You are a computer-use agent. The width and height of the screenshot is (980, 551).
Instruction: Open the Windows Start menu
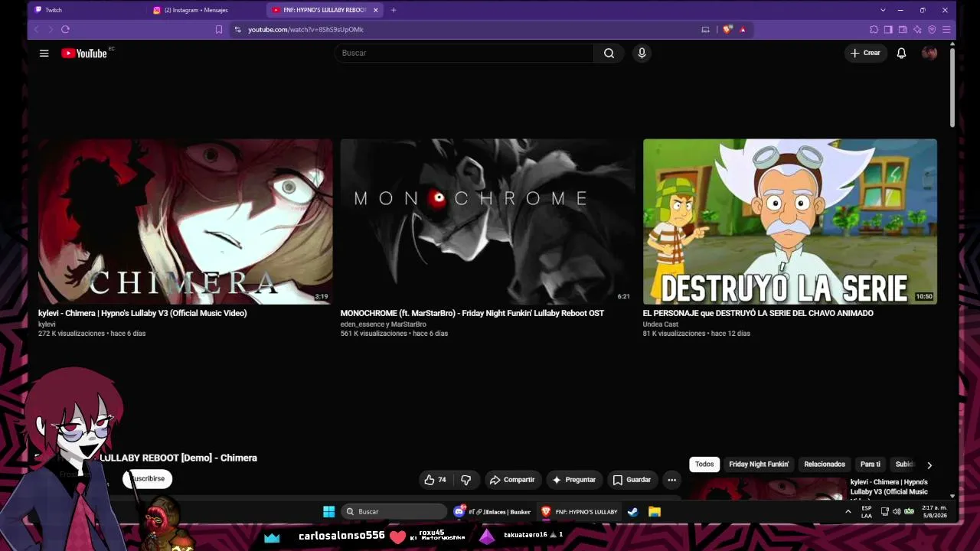coord(329,511)
